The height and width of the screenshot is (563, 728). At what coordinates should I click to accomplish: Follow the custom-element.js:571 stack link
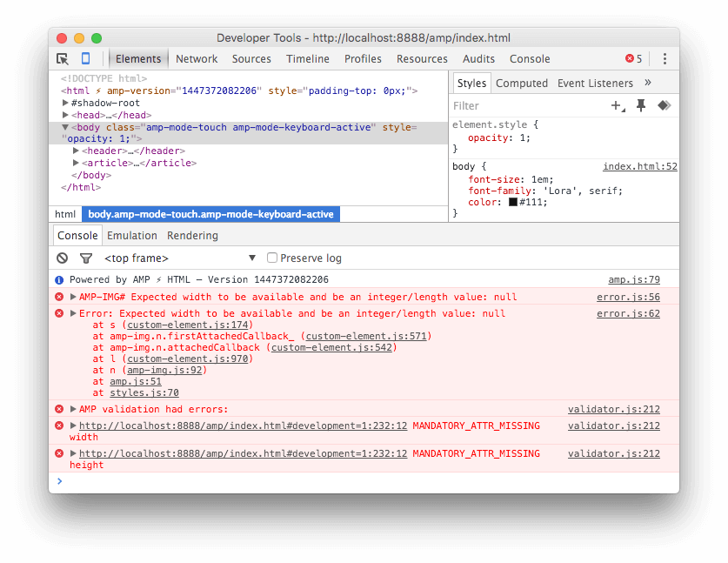click(x=366, y=336)
